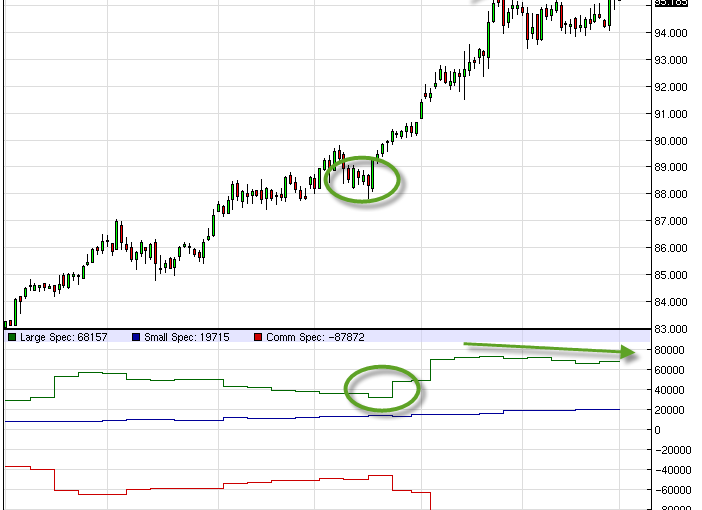Viewport: 702px width, 510px height.
Task: Click the 40000 indicator axis label
Action: 669,390
